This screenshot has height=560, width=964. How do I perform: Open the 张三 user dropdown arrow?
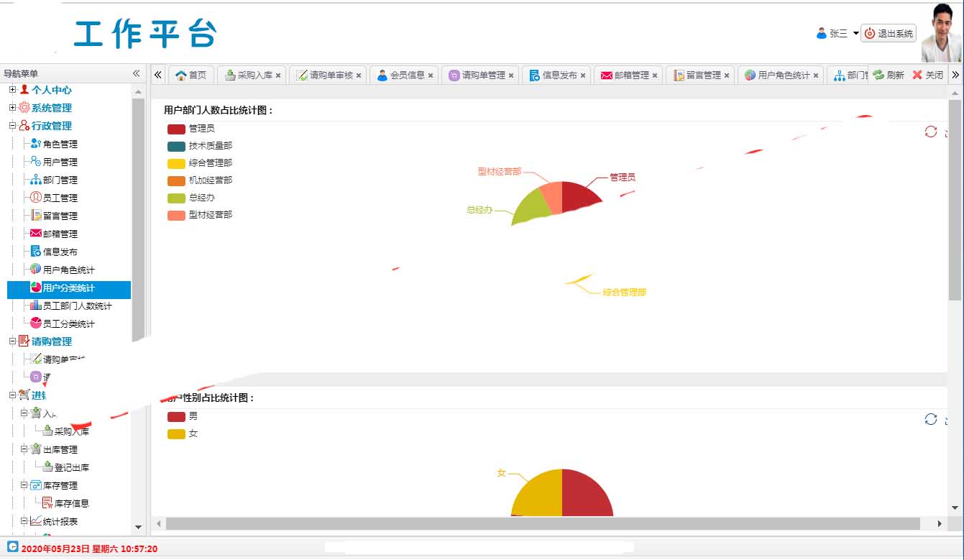point(855,33)
